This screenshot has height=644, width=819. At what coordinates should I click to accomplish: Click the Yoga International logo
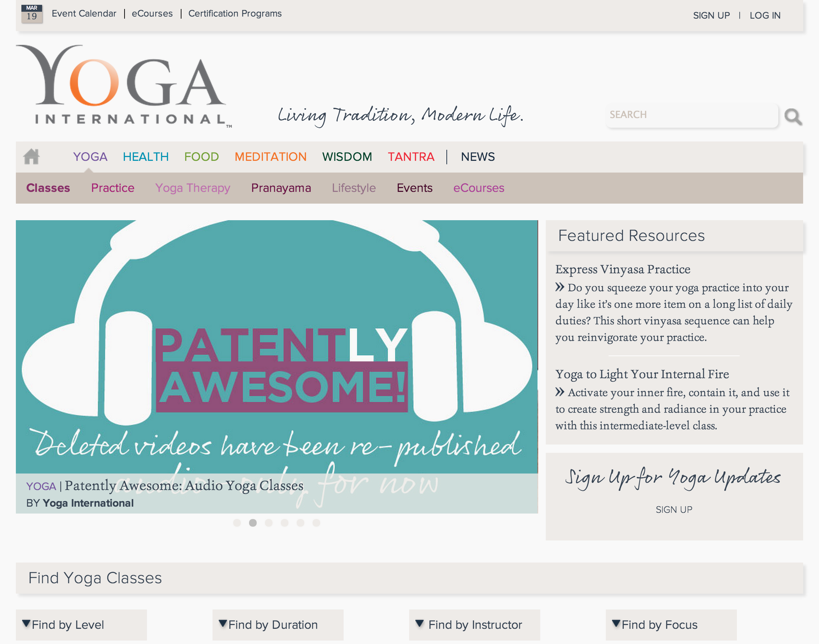pos(124,86)
